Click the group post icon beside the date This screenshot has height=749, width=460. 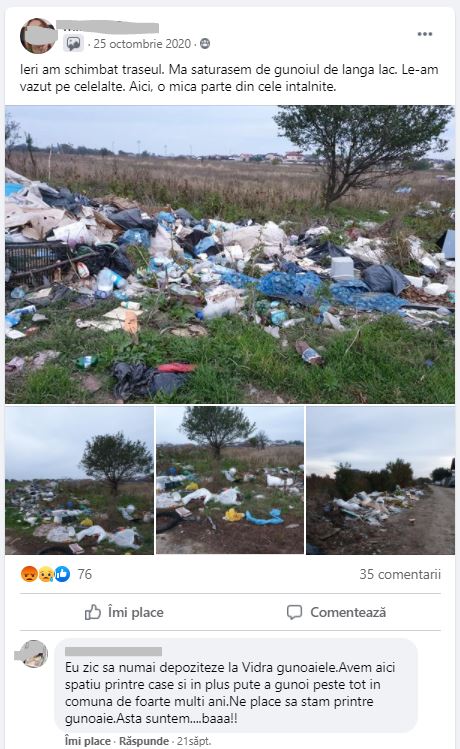[73, 43]
